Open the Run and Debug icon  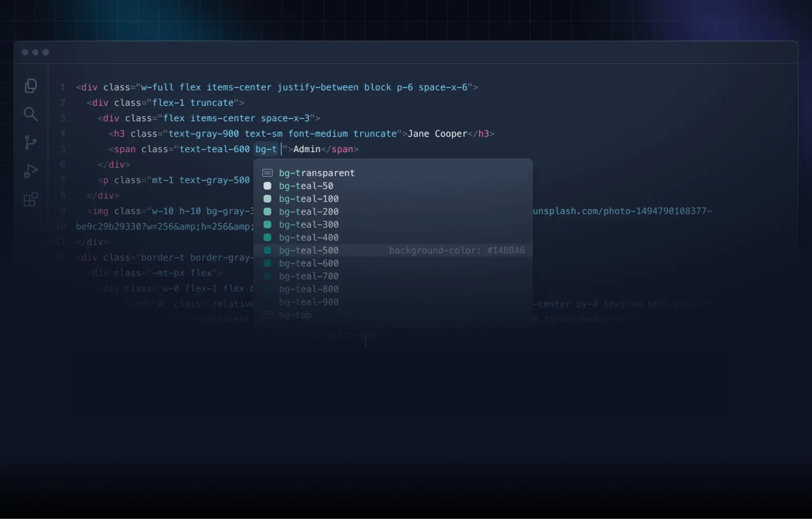tap(31, 171)
